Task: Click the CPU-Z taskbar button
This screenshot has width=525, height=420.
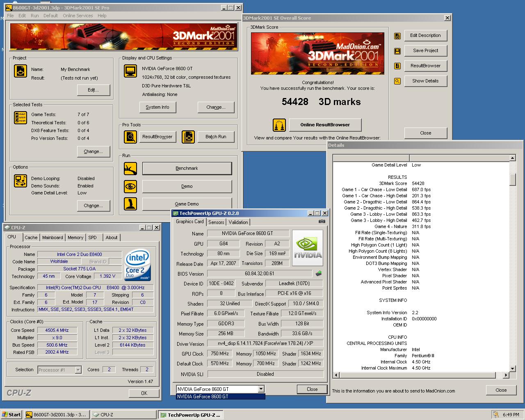Action: pos(123,415)
